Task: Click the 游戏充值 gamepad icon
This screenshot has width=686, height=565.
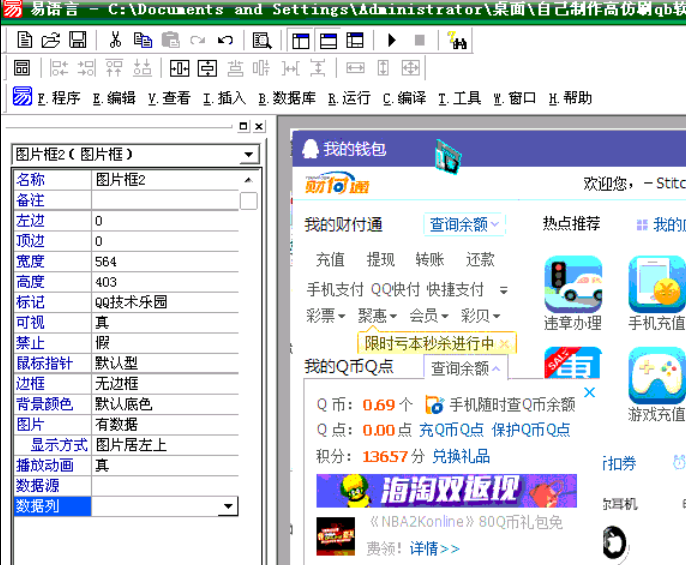Action: (656, 376)
